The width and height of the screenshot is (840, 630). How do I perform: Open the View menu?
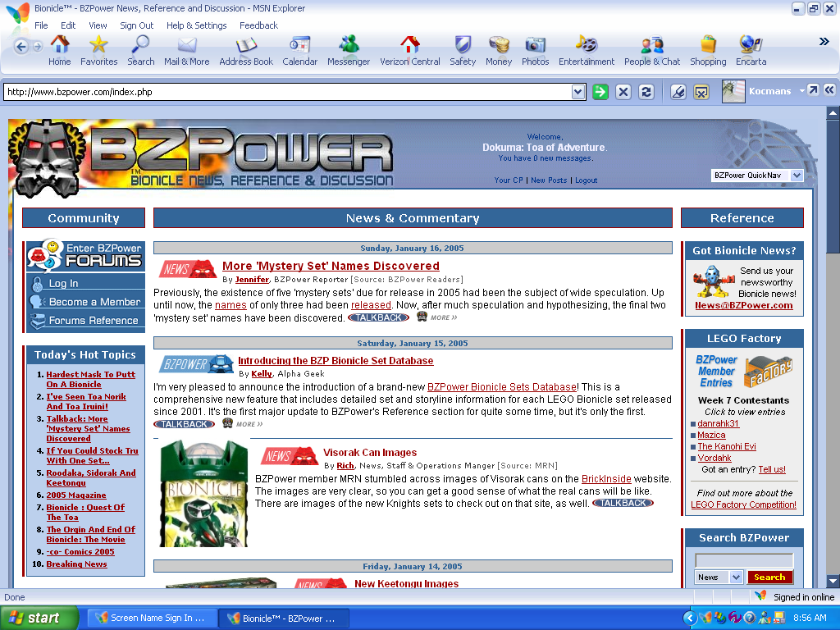coord(98,25)
